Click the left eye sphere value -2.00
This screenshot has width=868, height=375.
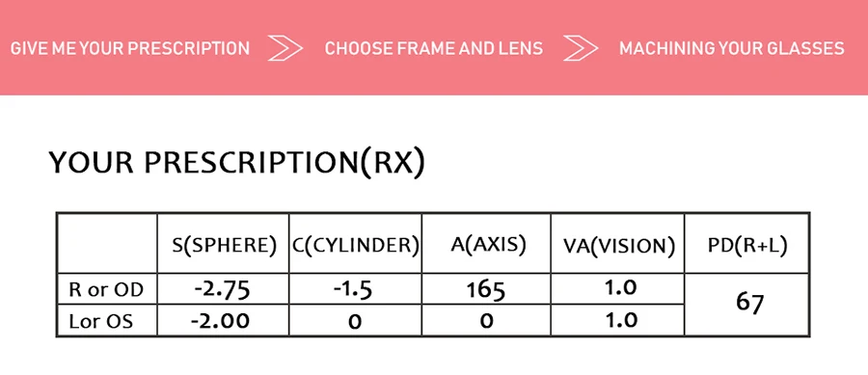pos(220,321)
